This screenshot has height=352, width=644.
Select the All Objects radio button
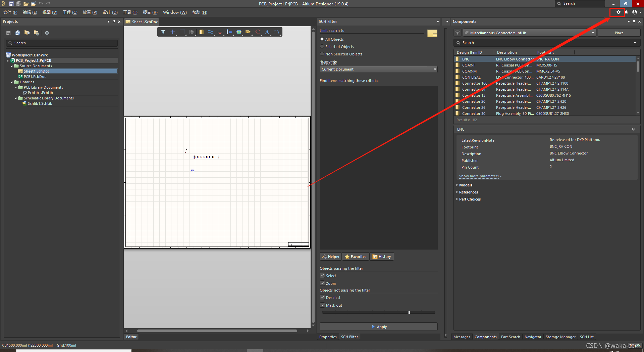coord(322,39)
